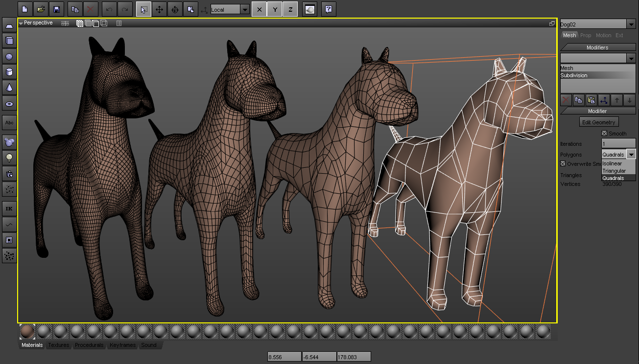Screen dimensions: 639x364
Task: Undo the last action with the undo arrow
Action: (x=109, y=9)
